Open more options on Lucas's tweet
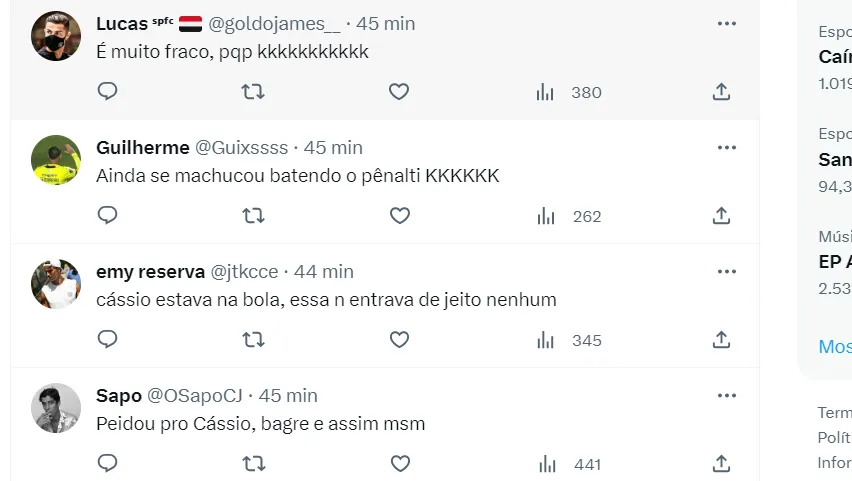Image resolution: width=852 pixels, height=481 pixels. [x=727, y=23]
